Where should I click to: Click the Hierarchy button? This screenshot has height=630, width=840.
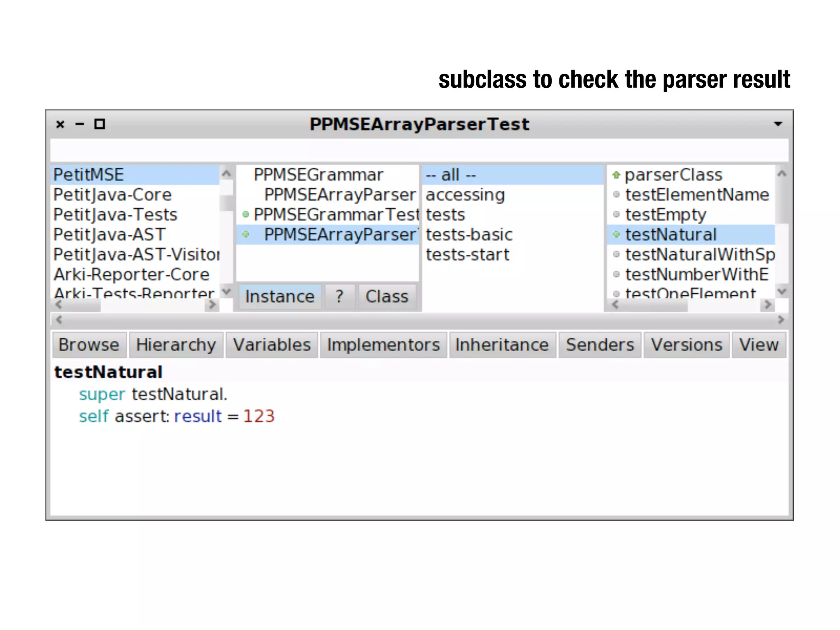point(176,345)
